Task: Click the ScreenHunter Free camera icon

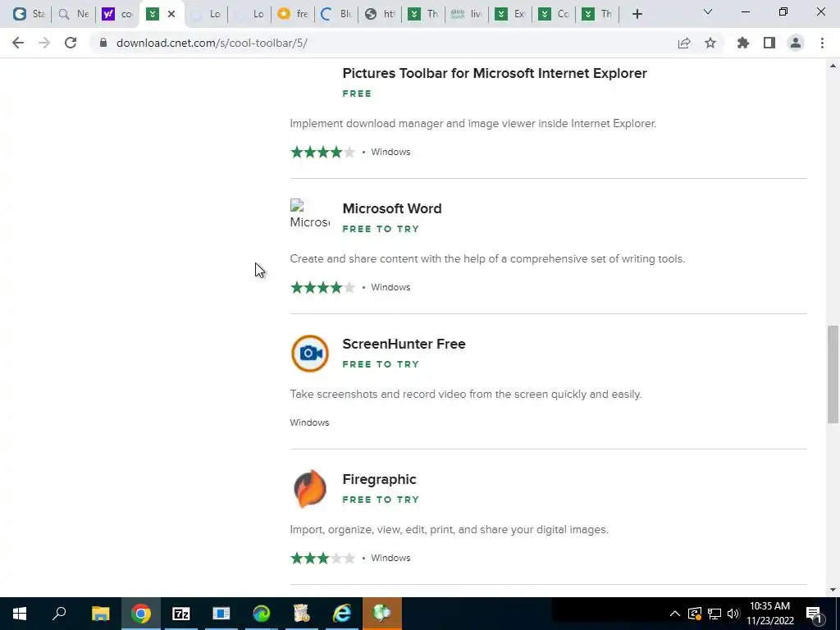Action: (309, 353)
